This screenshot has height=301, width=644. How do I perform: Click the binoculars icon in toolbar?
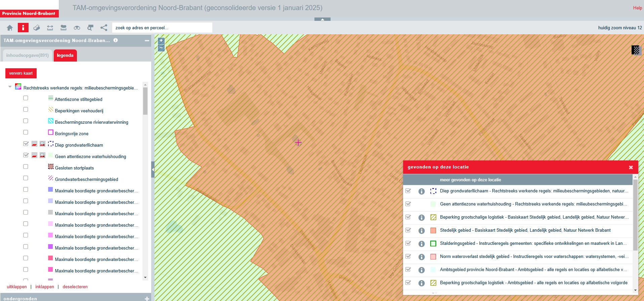point(77,28)
